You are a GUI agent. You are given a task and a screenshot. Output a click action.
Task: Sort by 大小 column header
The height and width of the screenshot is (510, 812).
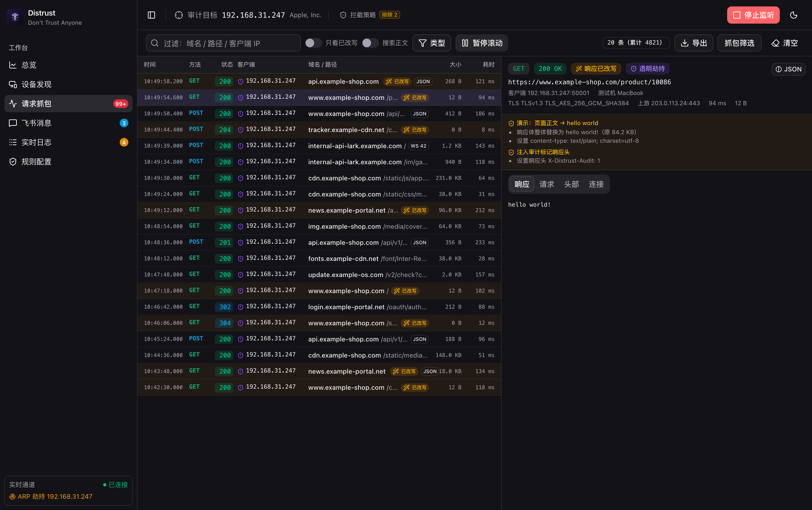pyautogui.click(x=455, y=64)
